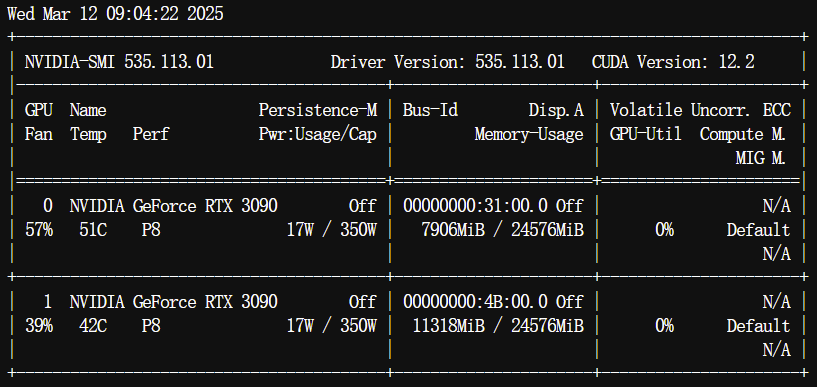The height and width of the screenshot is (387, 817).
Task: Click the 'GPU-Util' header text
Action: coord(646,134)
